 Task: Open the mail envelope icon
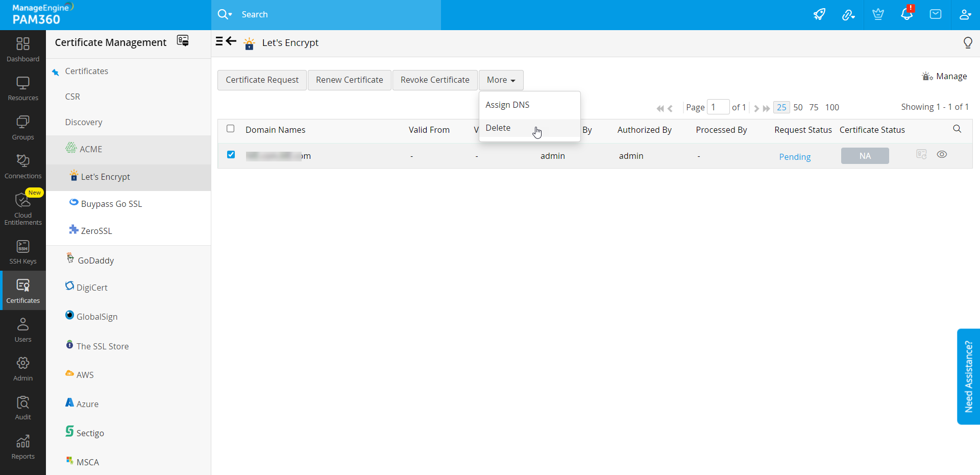[936, 14]
